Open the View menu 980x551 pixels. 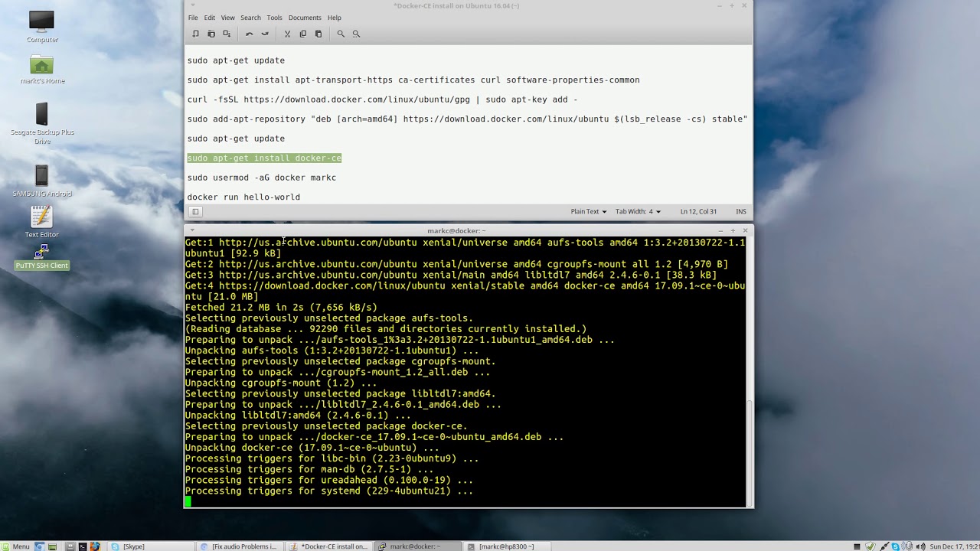coord(228,18)
